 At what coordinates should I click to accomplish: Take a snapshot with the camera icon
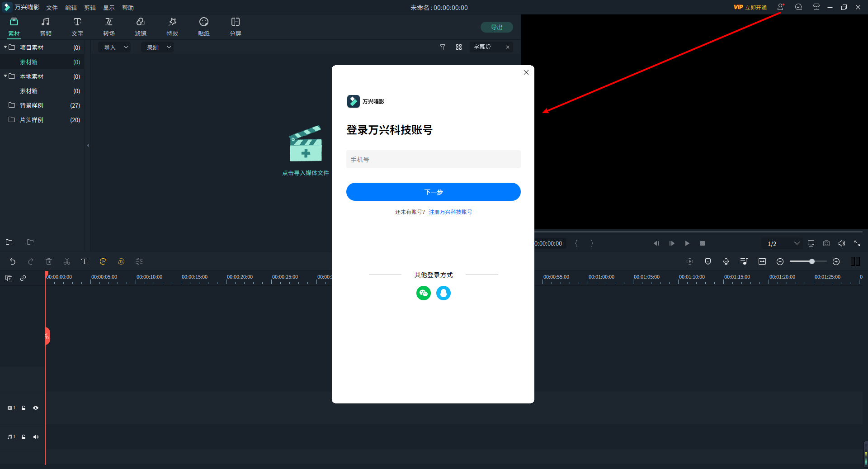826,243
